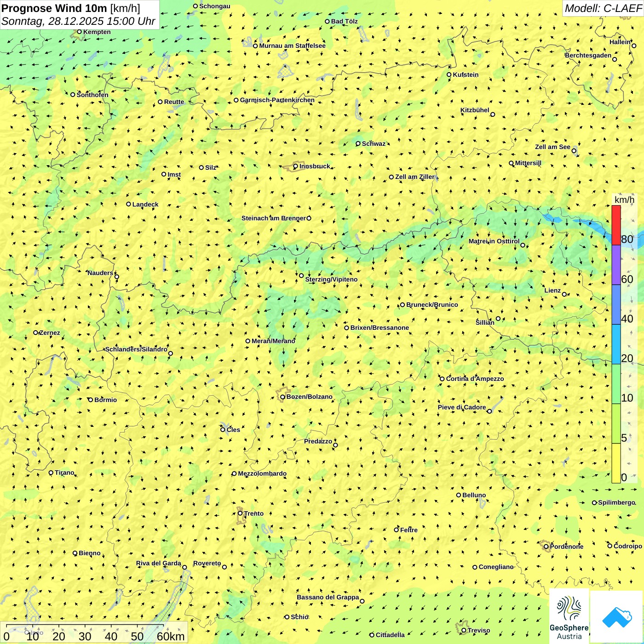Click the Bassano del Grappa label
The width and height of the screenshot is (644, 644).
tap(328, 597)
